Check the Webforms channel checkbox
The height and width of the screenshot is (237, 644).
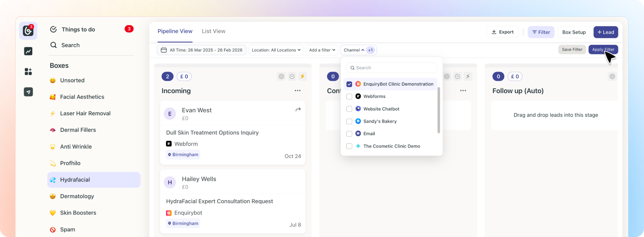point(349,97)
